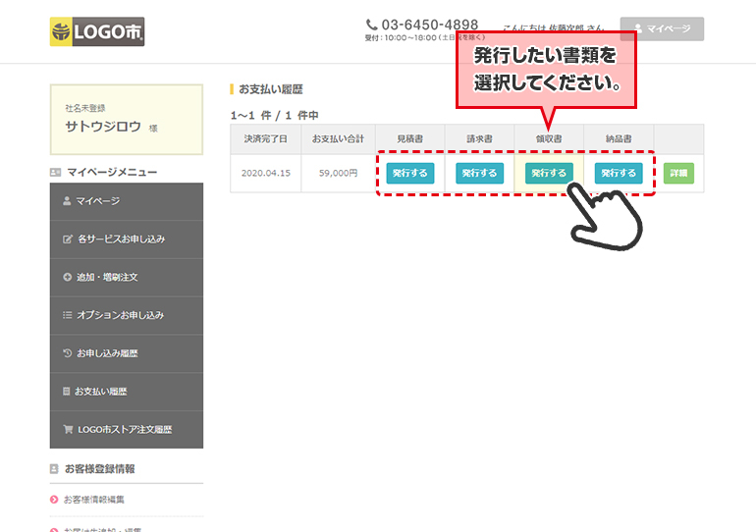The image size is (756, 532).
Task: Click the icon beside お客様登録情報
Action: (54, 469)
